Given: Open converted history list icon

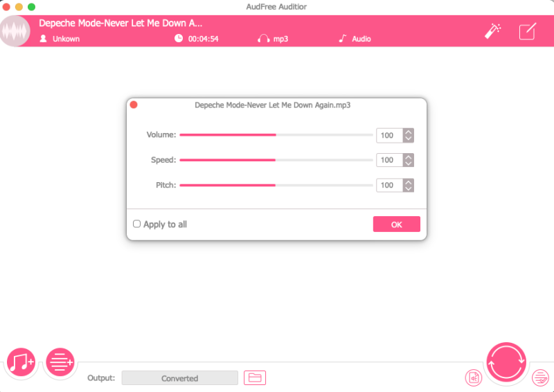Looking at the screenshot, I should pos(541,378).
